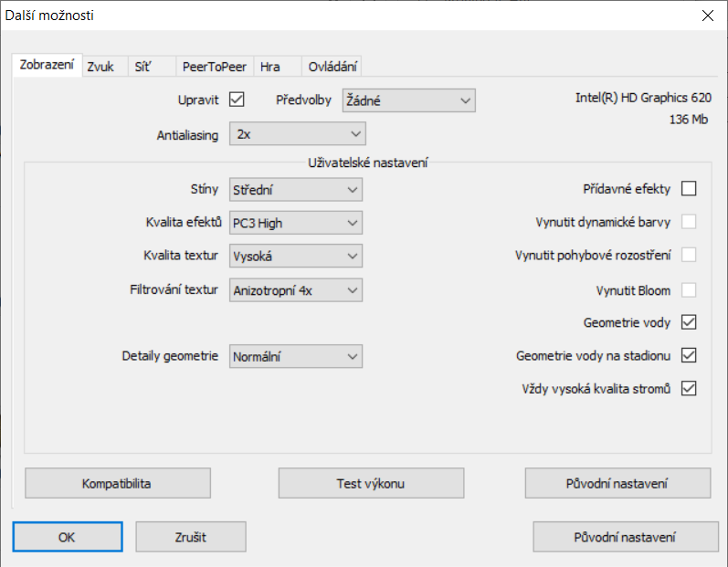Open the Filtrování textur dropdown
728x567 pixels.
(295, 290)
